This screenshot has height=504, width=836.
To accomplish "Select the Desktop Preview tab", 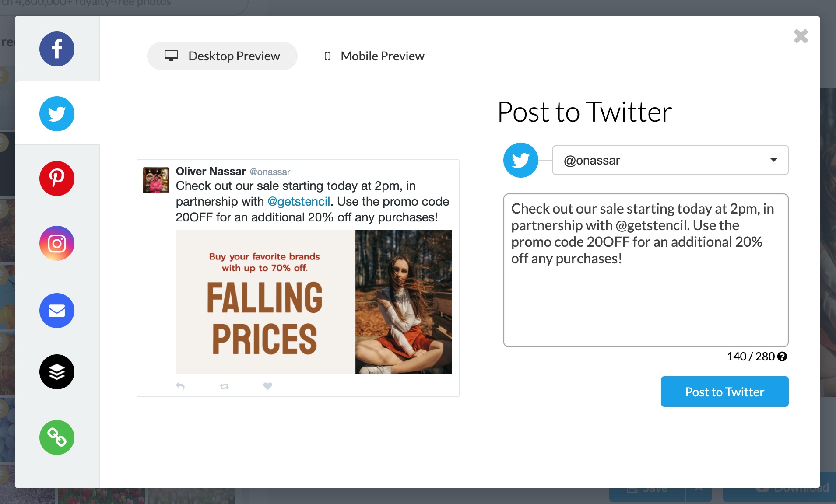I will [222, 56].
